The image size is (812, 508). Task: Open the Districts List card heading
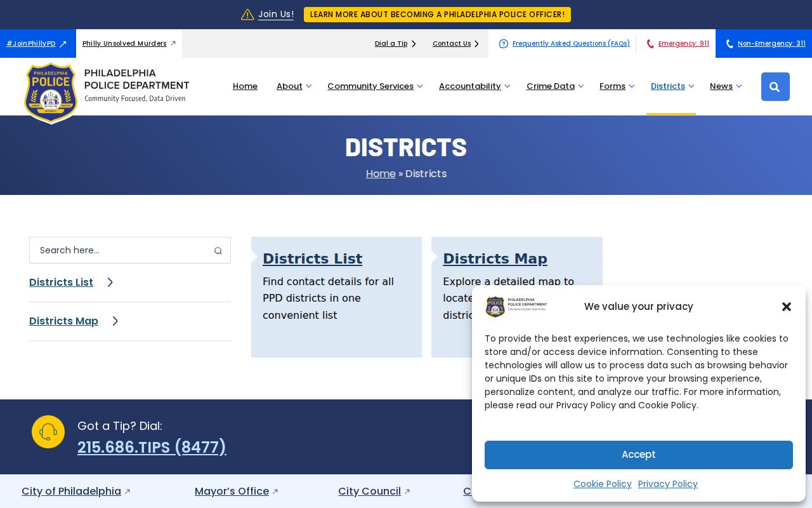[312, 259]
